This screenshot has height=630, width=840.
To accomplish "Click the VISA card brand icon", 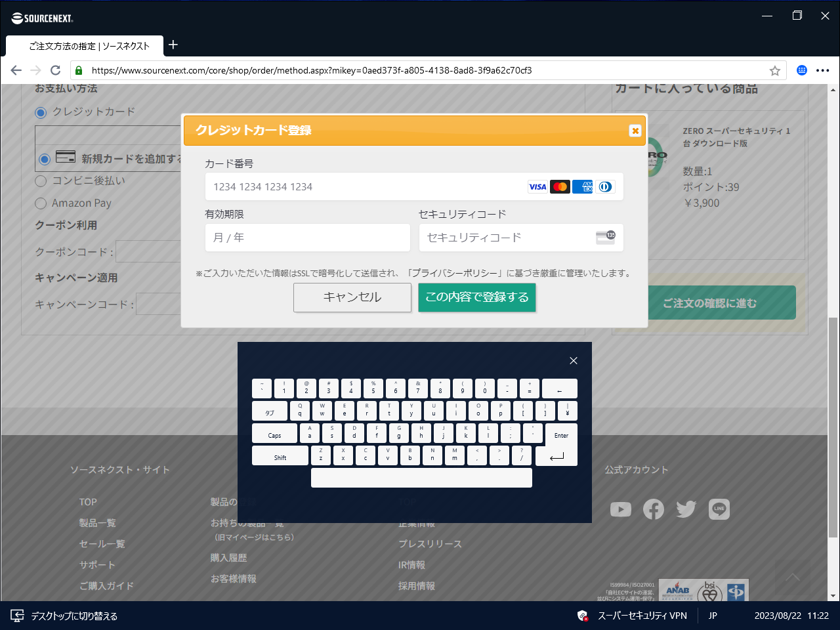I will [537, 186].
